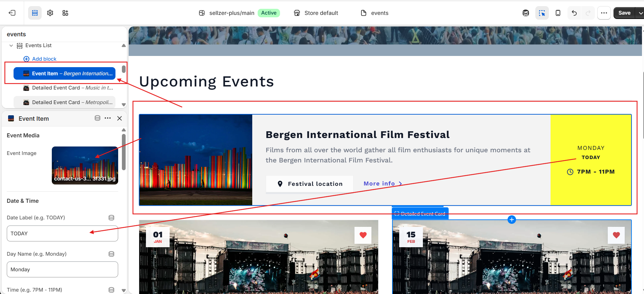Image resolution: width=644 pixels, height=294 pixels.
Task: Click the MONDAY text in yellow panel
Action: coord(591,148)
